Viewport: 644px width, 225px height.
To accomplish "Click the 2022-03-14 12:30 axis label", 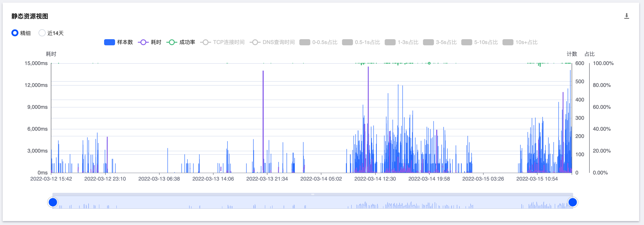I will (x=375, y=179).
